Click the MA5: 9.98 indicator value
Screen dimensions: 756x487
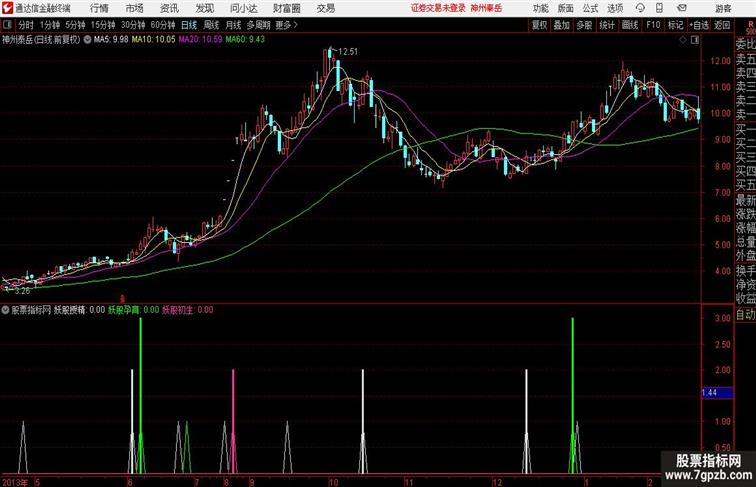pos(111,40)
